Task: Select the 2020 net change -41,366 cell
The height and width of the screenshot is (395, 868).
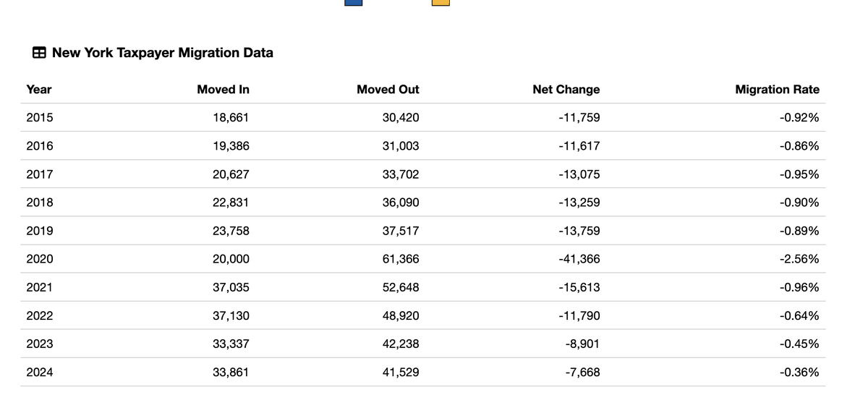Action: click(x=579, y=259)
